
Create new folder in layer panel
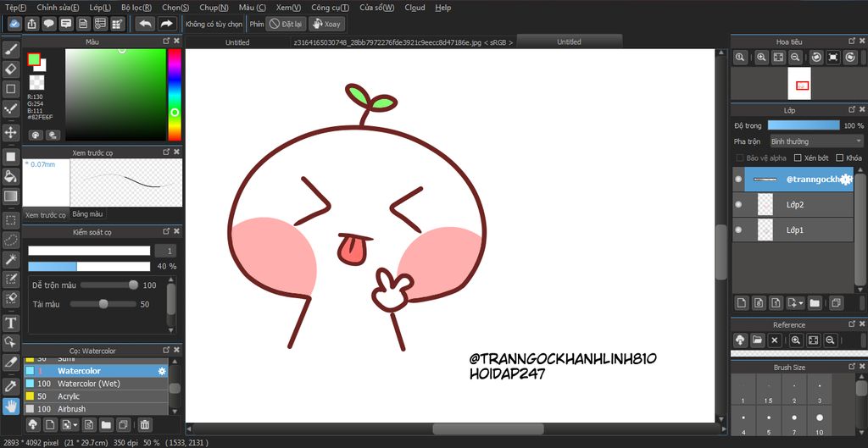(815, 302)
